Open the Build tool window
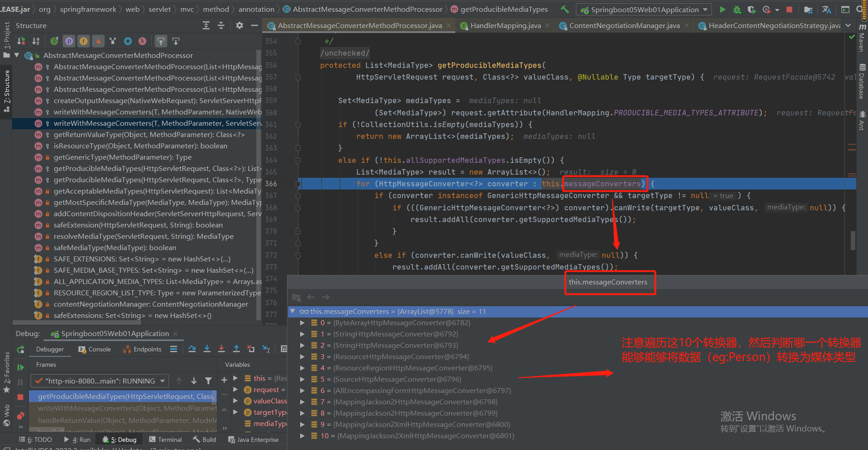 204,440
